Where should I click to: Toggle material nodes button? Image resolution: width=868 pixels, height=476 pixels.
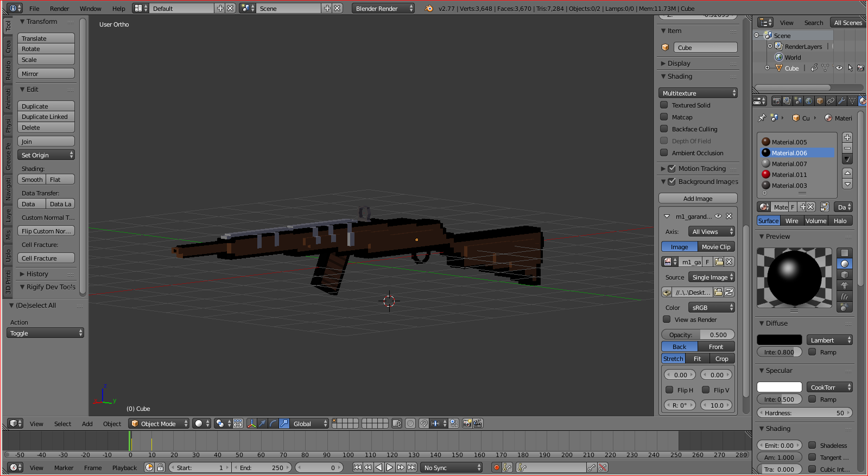coord(825,207)
